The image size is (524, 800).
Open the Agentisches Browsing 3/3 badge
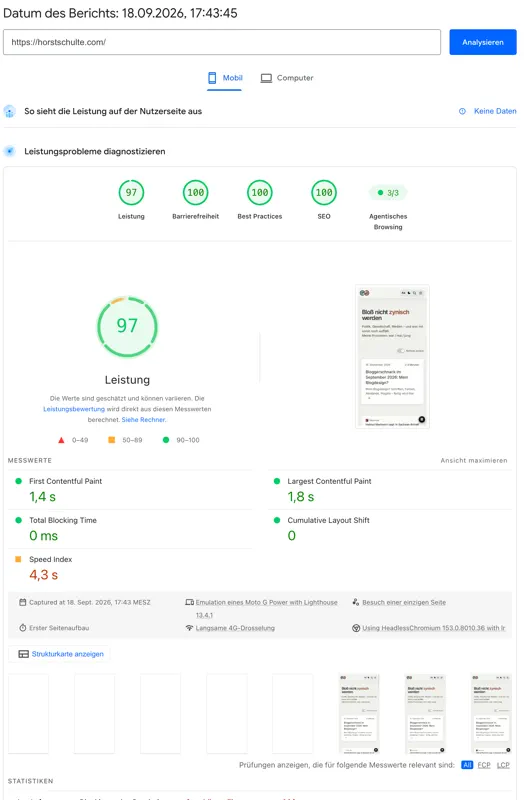click(x=388, y=193)
